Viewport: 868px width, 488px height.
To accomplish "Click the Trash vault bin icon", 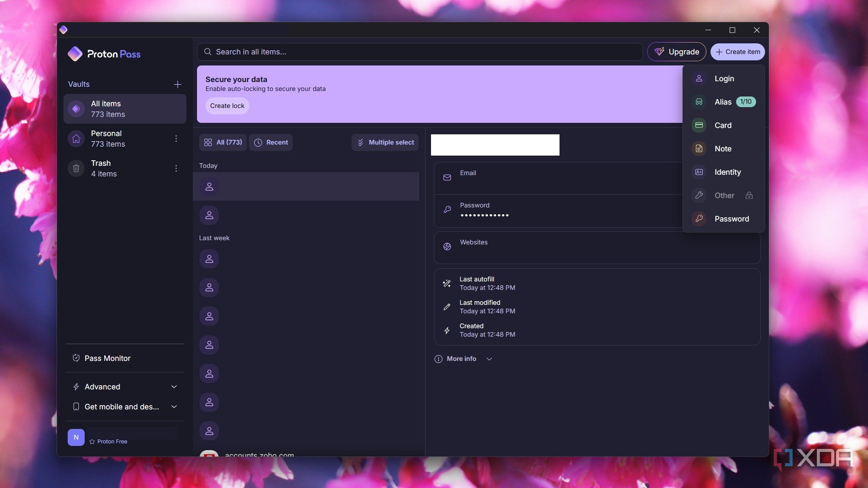I will tap(76, 168).
